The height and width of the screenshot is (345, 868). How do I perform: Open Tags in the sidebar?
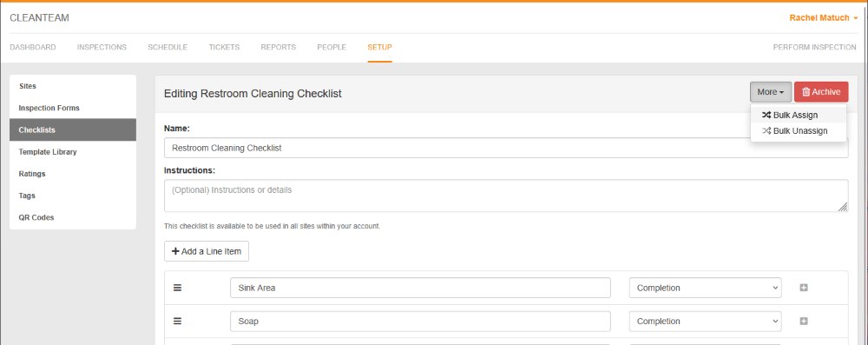pos(73,196)
